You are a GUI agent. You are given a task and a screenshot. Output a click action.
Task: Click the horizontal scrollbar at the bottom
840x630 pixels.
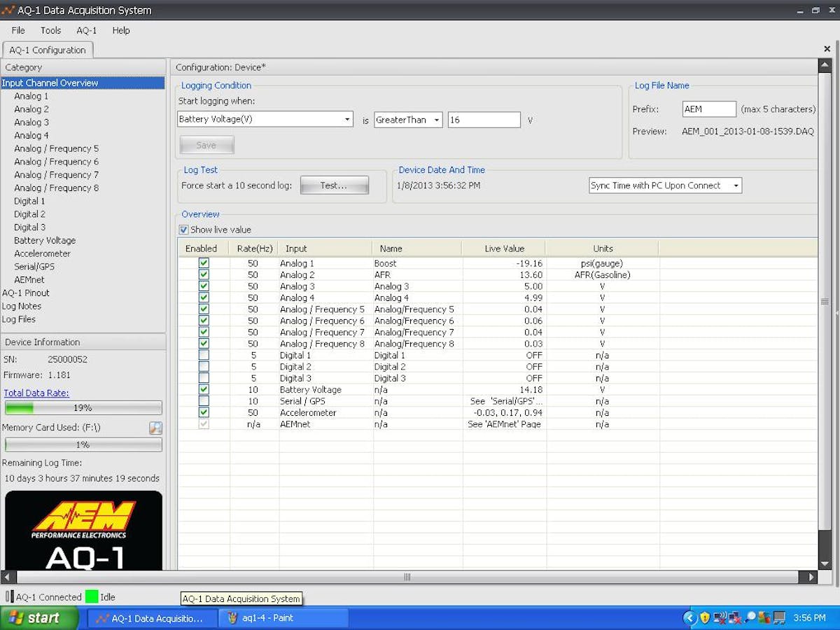tap(407, 577)
